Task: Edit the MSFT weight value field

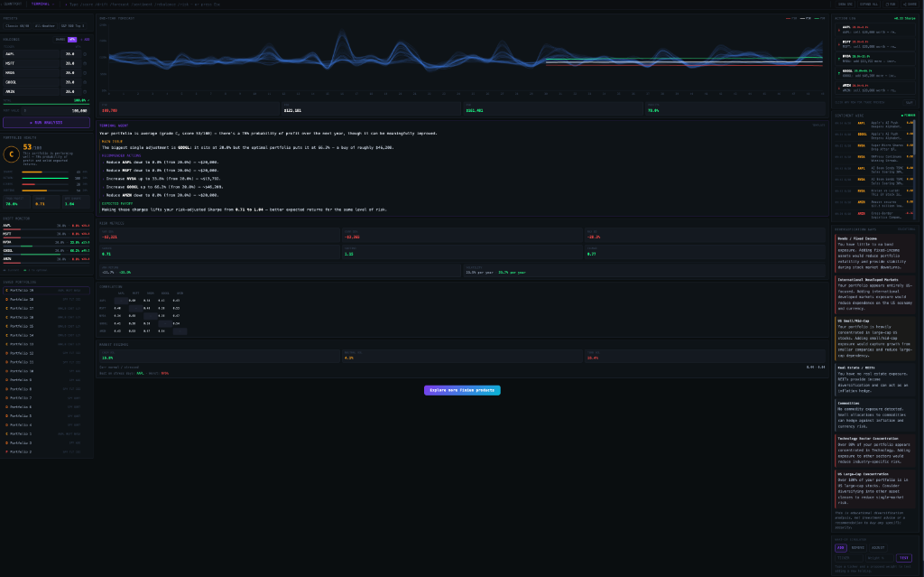Action: (x=70, y=63)
